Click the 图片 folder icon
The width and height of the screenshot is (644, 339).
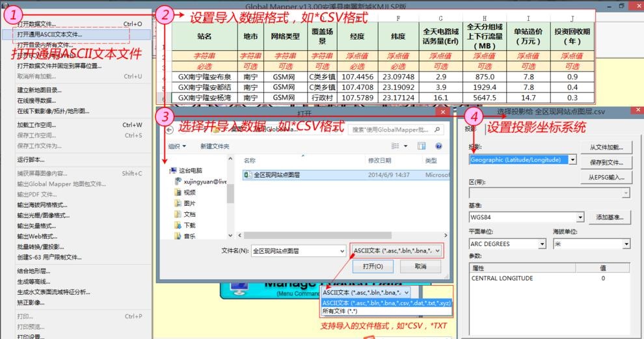178,203
